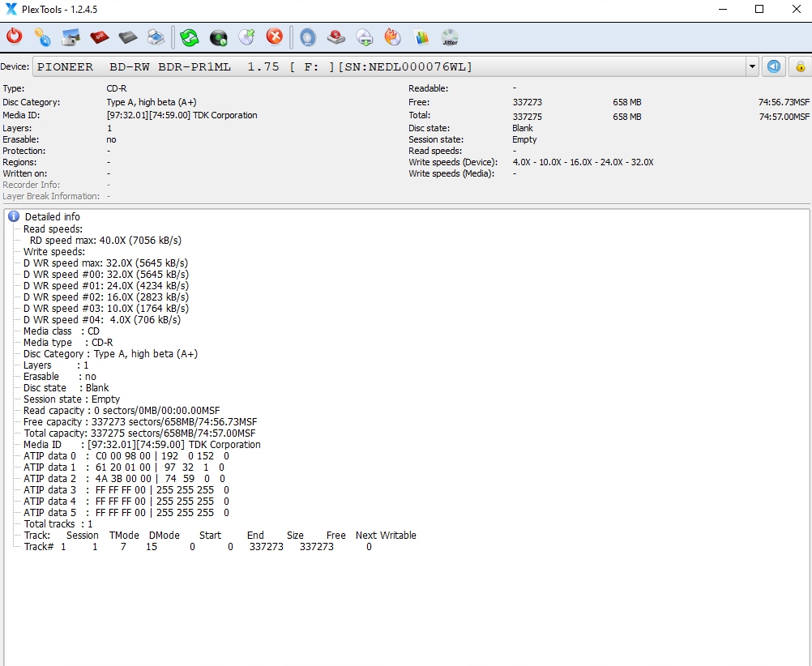Select the 'Total tracks : 1' row

click(58, 525)
